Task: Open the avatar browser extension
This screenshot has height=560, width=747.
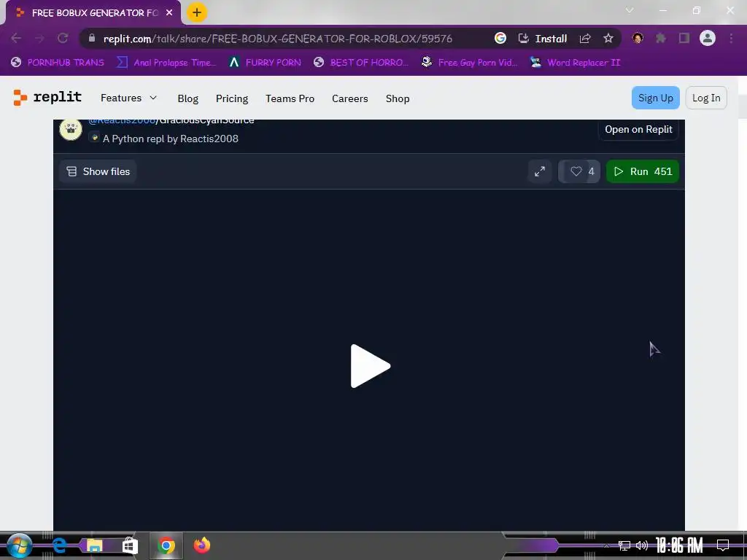Action: [638, 38]
